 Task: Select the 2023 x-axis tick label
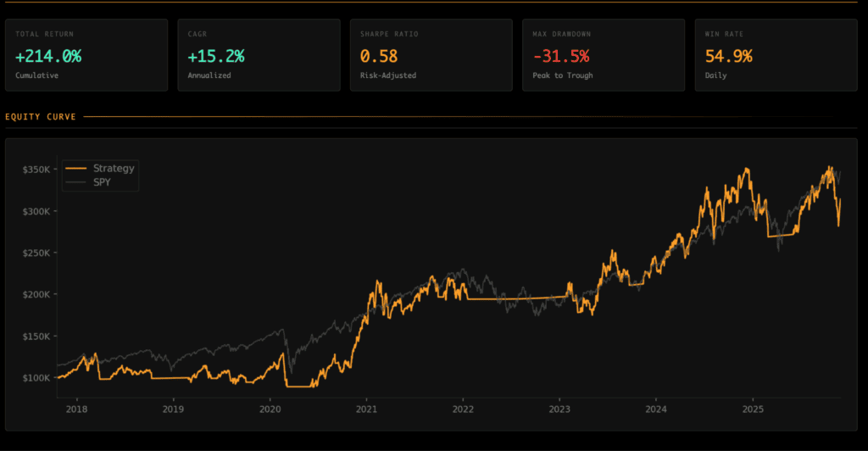pos(559,408)
